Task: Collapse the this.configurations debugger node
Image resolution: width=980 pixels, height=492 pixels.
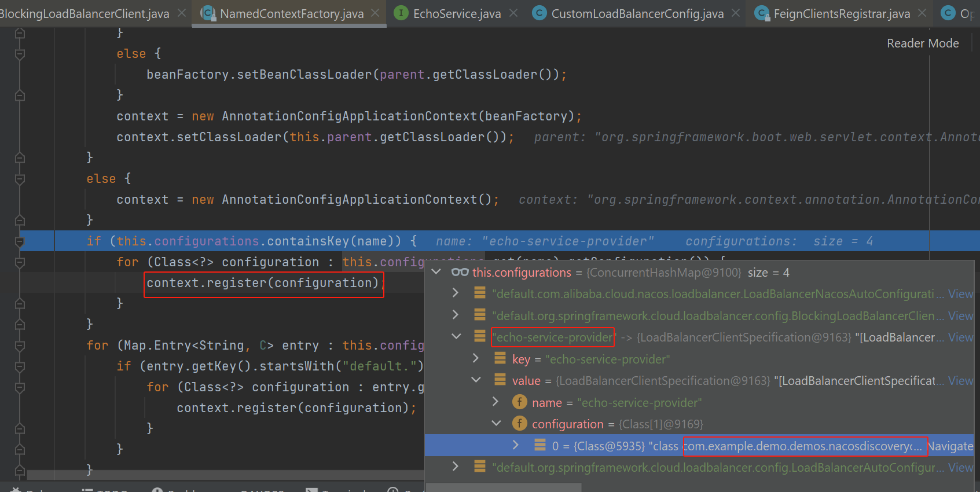Action: (x=436, y=272)
